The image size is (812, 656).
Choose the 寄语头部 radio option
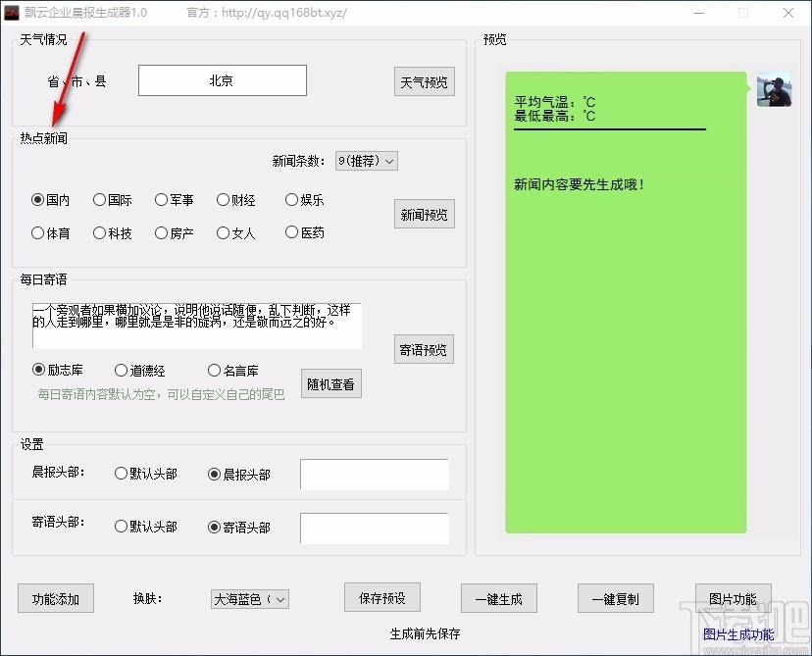coord(239,528)
